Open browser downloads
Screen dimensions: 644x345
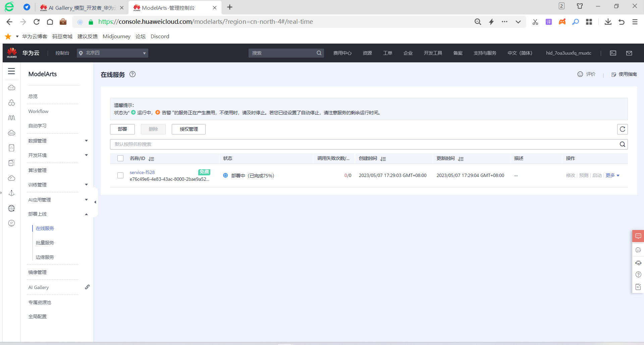tap(608, 22)
